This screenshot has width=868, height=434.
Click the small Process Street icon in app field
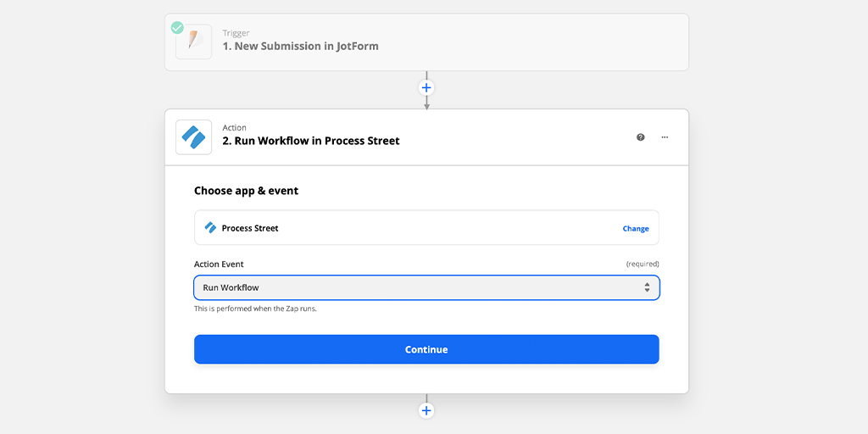pyautogui.click(x=210, y=228)
